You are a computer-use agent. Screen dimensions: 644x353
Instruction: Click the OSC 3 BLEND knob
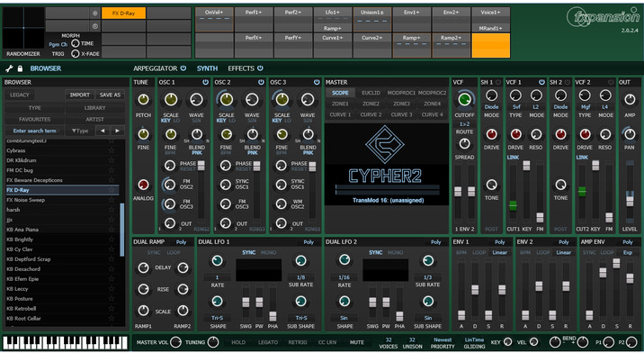(x=308, y=134)
